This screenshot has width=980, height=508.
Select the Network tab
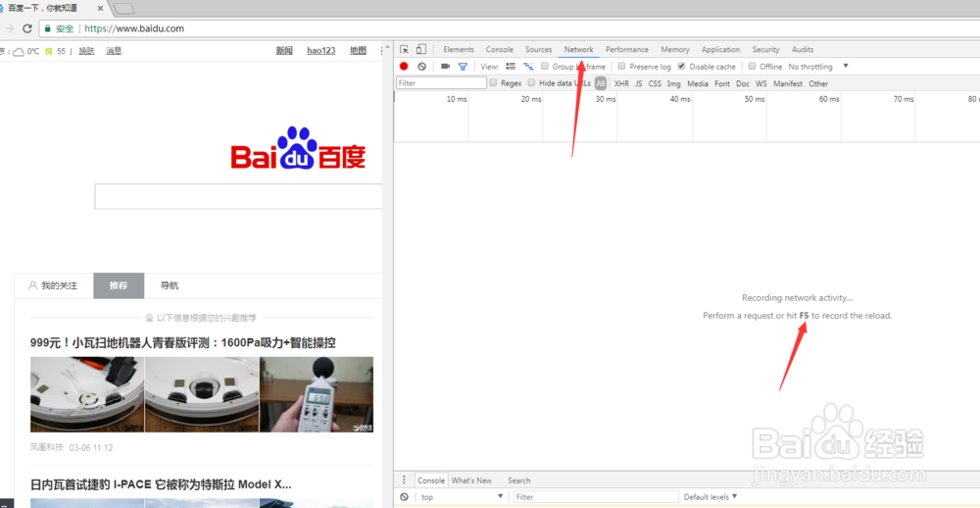click(579, 49)
